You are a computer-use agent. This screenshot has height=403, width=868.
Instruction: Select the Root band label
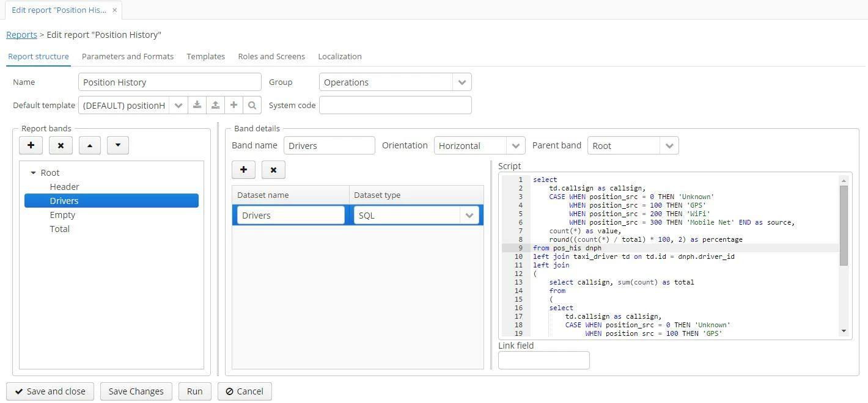coord(50,173)
